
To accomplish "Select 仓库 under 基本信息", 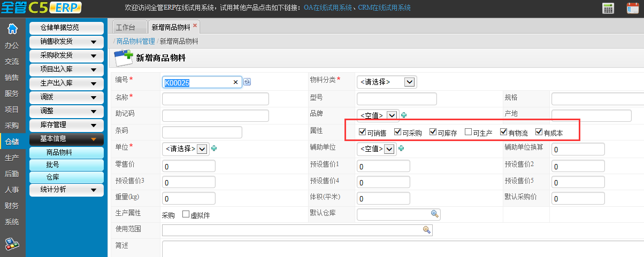I will pos(66,177).
